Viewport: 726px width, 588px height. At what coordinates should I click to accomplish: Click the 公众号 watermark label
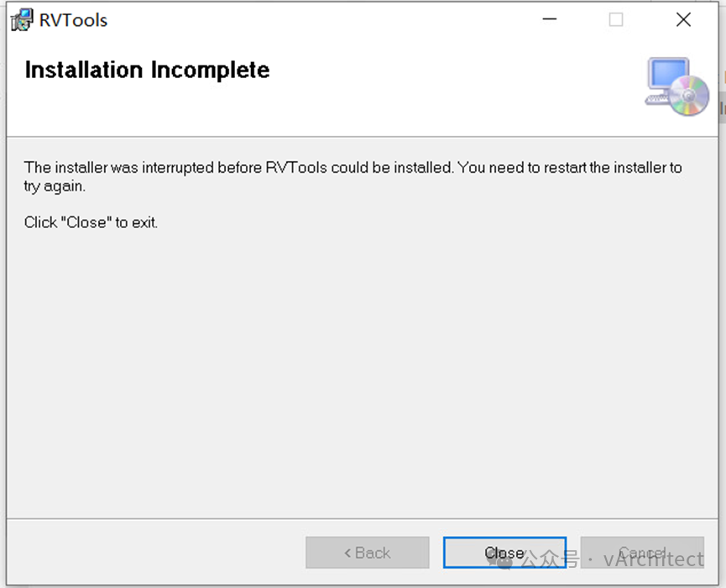point(550,559)
